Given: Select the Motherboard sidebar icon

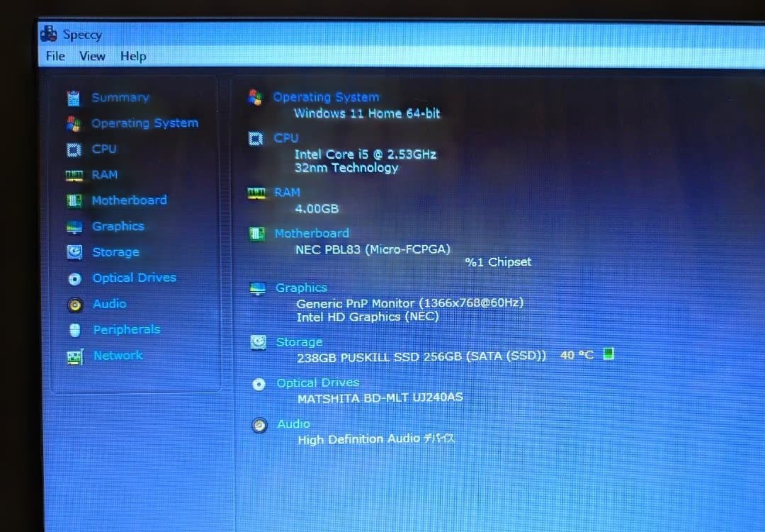Looking at the screenshot, I should [74, 200].
